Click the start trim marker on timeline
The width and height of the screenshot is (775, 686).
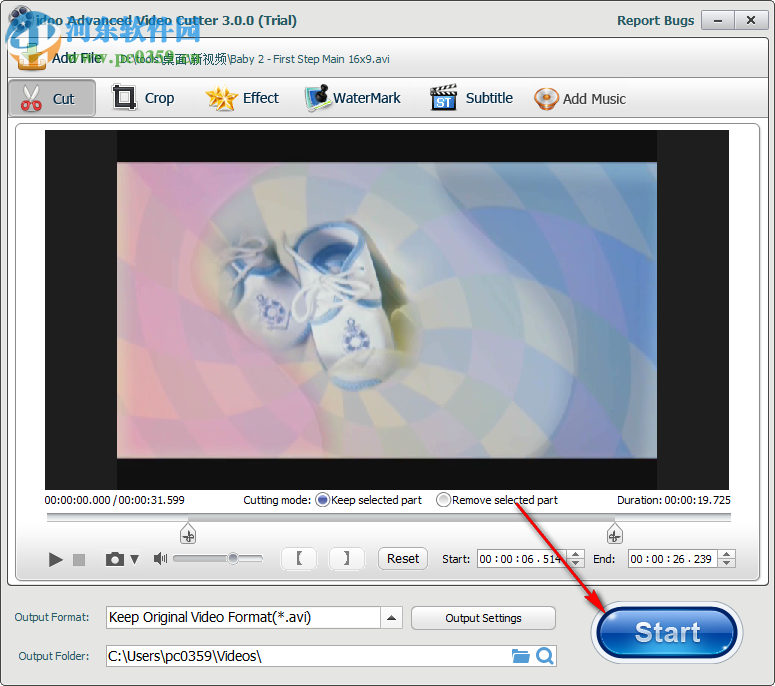pos(188,534)
